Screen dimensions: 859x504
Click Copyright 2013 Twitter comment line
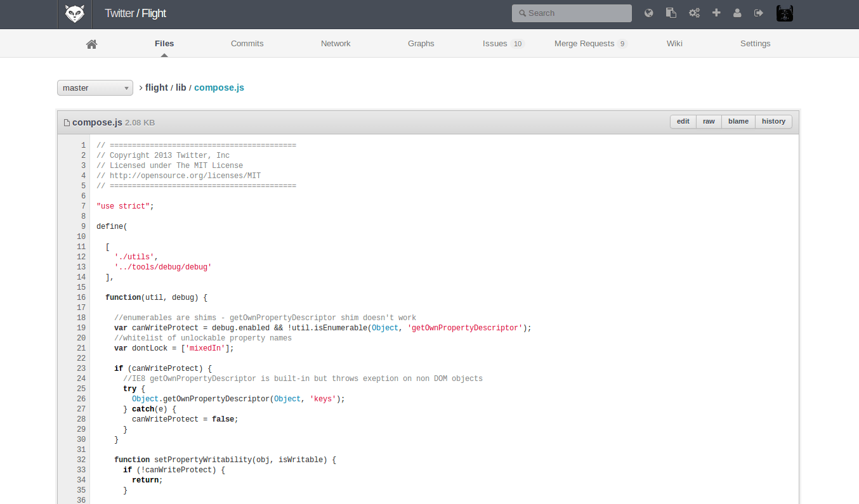click(x=163, y=155)
